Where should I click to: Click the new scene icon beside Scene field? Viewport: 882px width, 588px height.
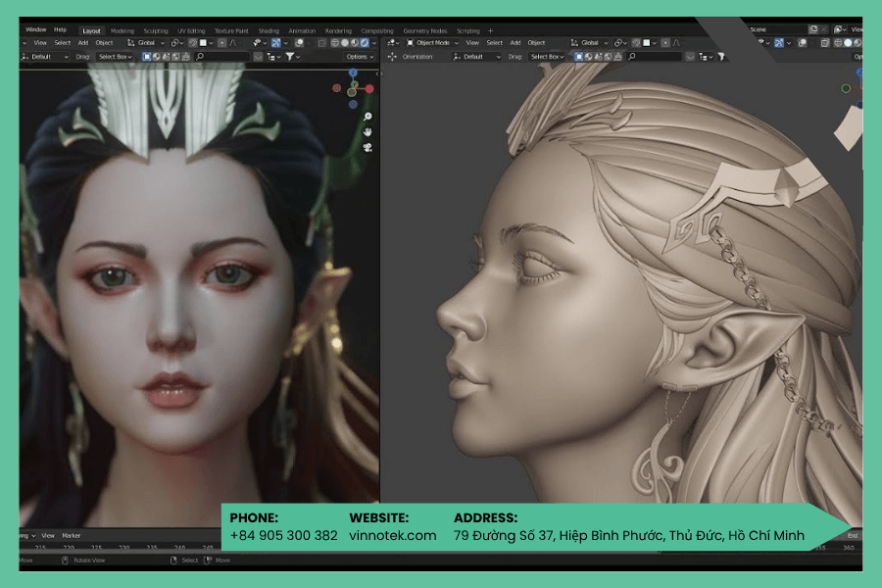tap(813, 29)
